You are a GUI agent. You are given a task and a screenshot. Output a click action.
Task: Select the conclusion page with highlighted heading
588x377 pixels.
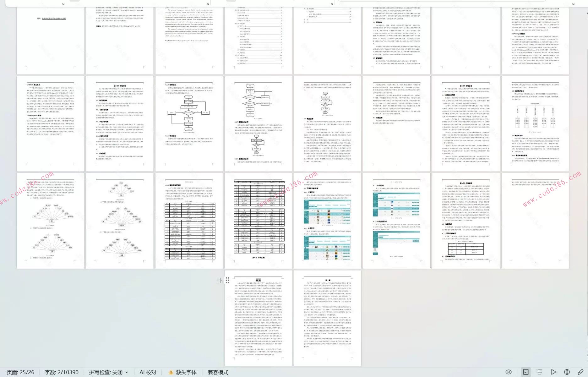[x=258, y=318]
